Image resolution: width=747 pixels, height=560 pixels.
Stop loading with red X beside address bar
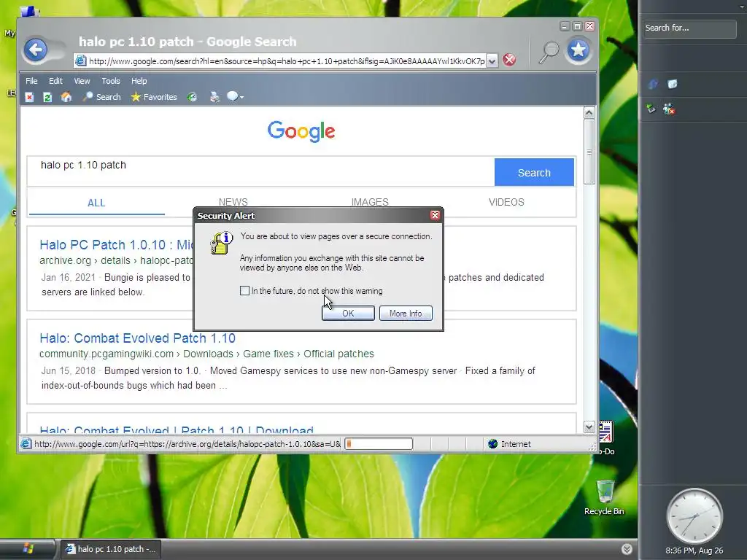509,60
